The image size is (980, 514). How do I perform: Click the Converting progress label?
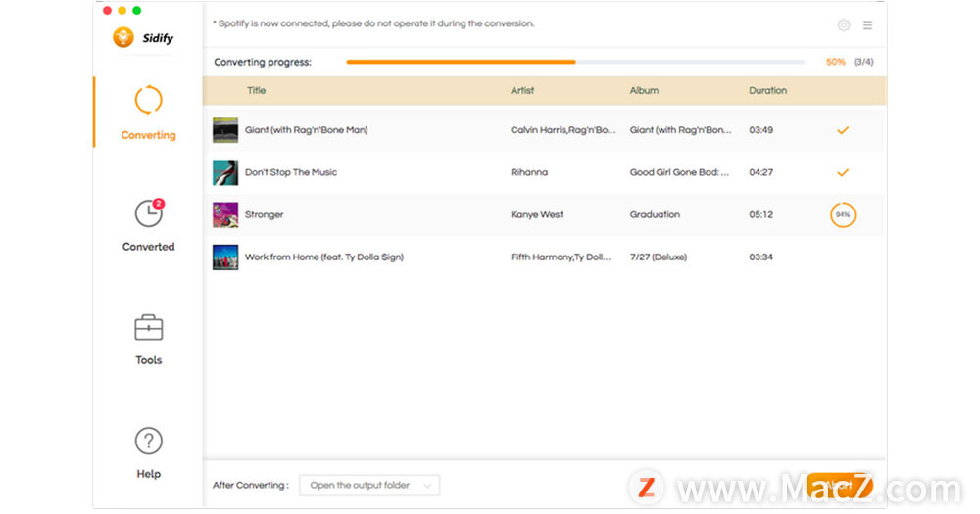tap(263, 62)
